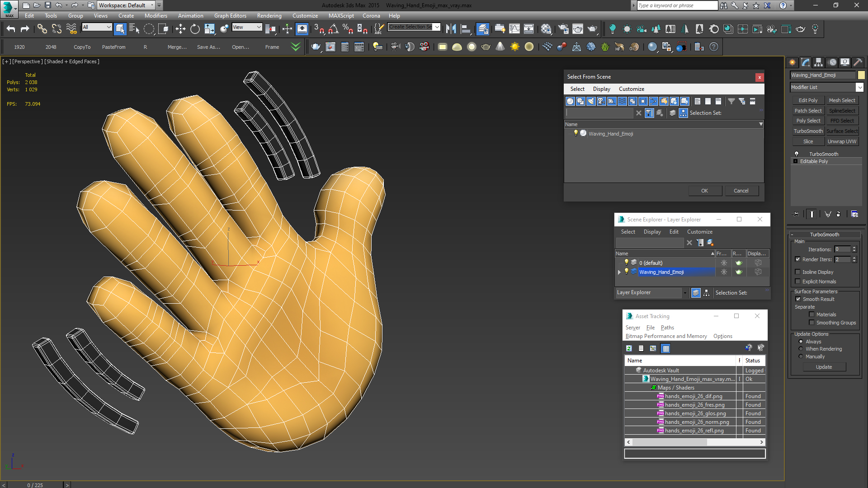This screenshot has width=868, height=488.
Task: Select the Always update radio button
Action: point(801,342)
